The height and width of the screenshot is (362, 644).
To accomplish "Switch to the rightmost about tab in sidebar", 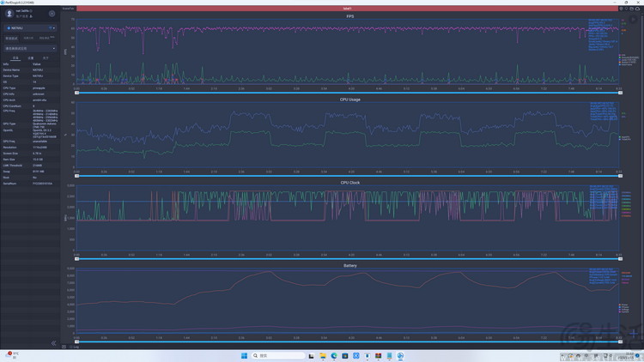I will point(46,58).
